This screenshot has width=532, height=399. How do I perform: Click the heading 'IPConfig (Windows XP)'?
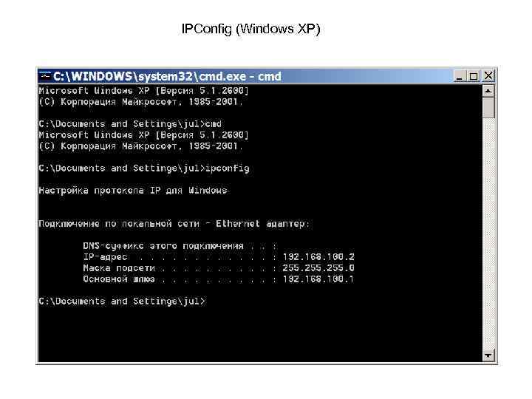pyautogui.click(x=250, y=29)
